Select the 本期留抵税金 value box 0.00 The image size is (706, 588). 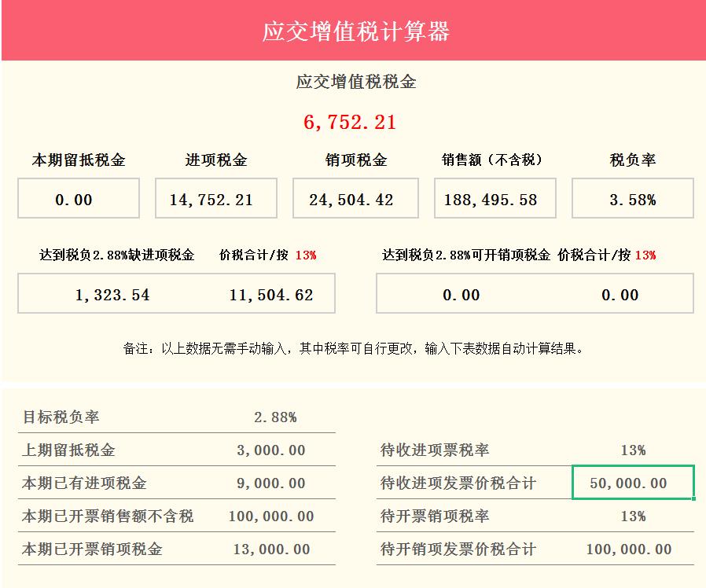click(x=79, y=199)
